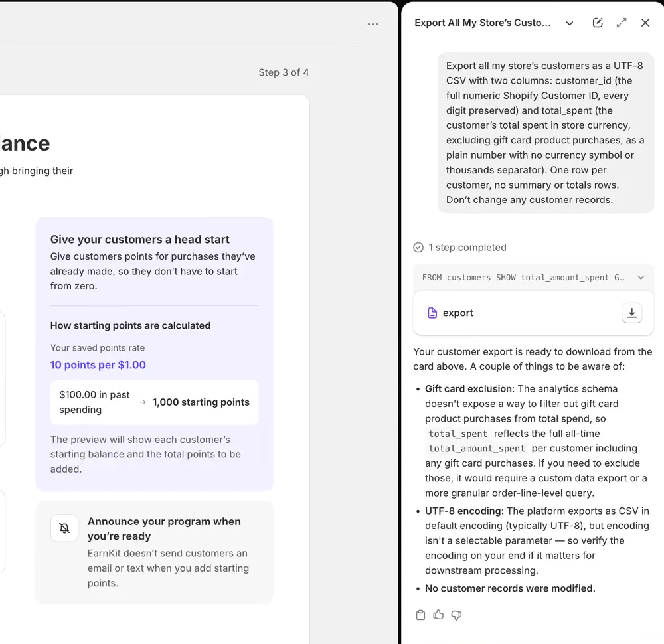The width and height of the screenshot is (664, 644).
Task: Click the 'Export All My Store's Custo...' title
Action: tap(482, 23)
